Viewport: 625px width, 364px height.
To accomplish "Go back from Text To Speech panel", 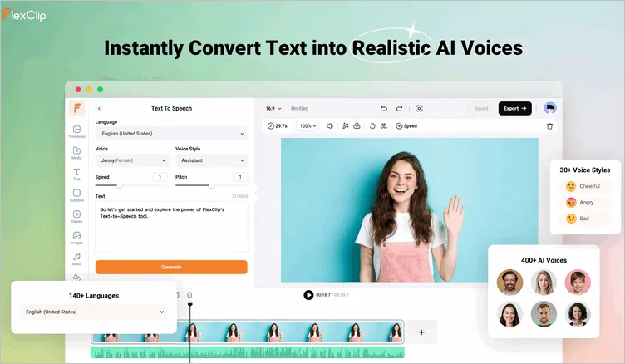I will [99, 108].
